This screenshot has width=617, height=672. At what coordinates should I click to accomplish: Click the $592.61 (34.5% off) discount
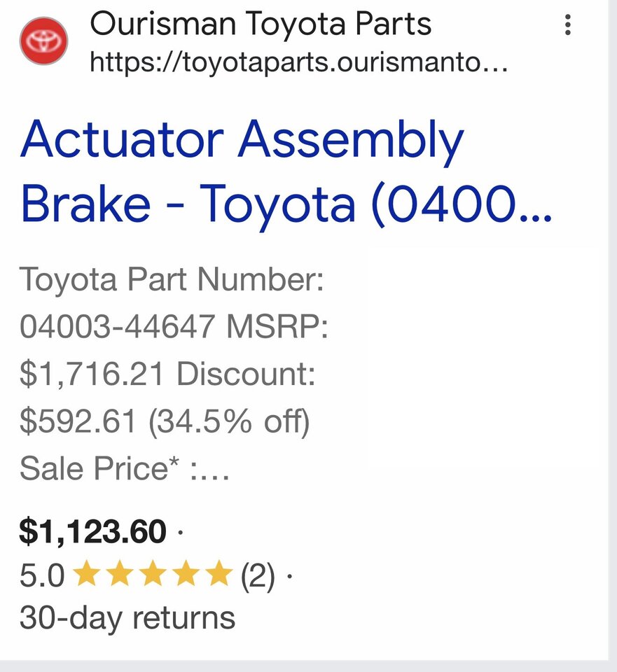tap(164, 421)
